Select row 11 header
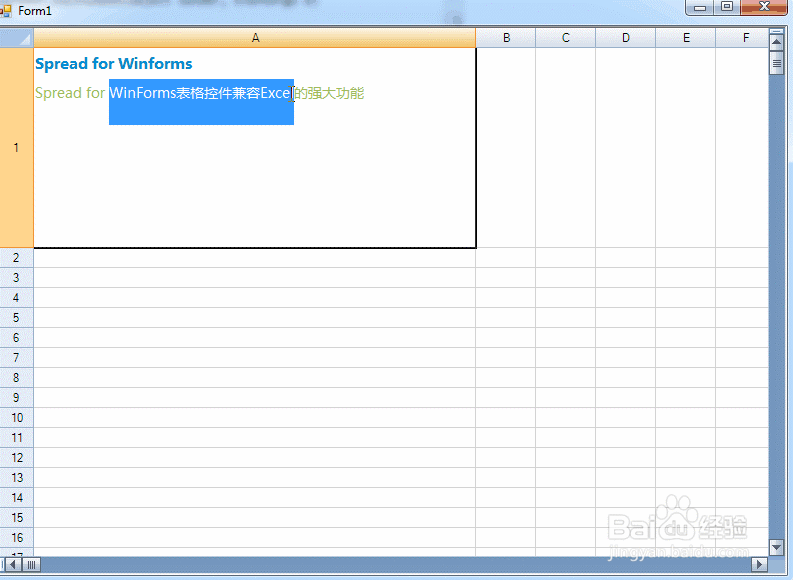The height and width of the screenshot is (580, 793). [x=17, y=438]
